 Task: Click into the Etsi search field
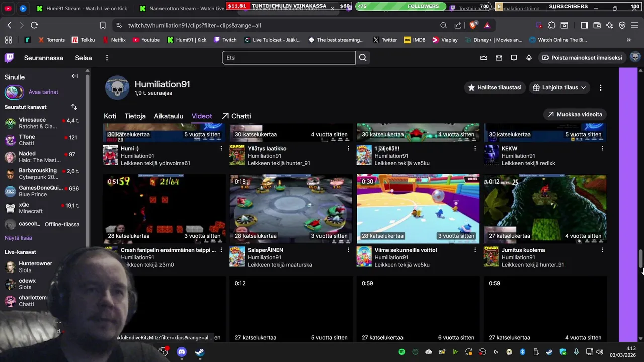(289, 58)
